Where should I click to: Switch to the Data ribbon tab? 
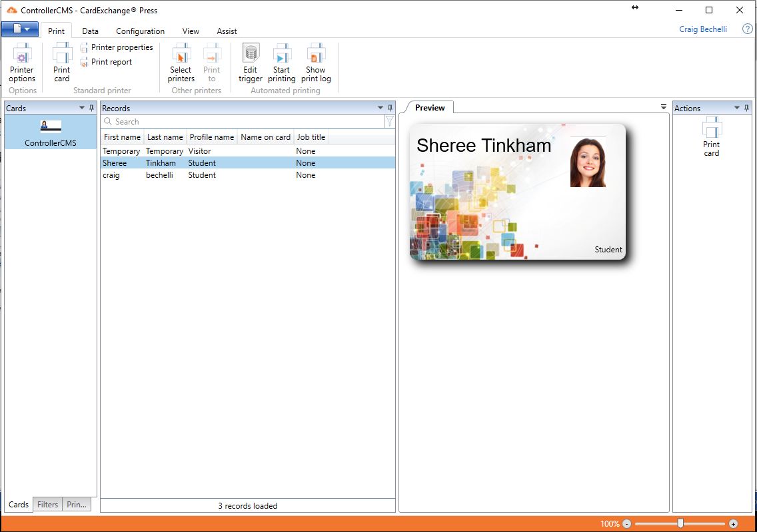click(90, 31)
